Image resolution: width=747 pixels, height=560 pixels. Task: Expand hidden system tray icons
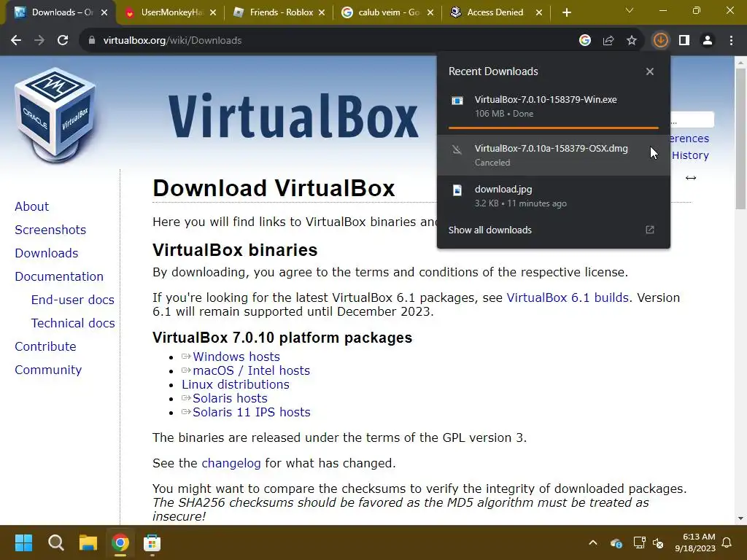pos(593,542)
